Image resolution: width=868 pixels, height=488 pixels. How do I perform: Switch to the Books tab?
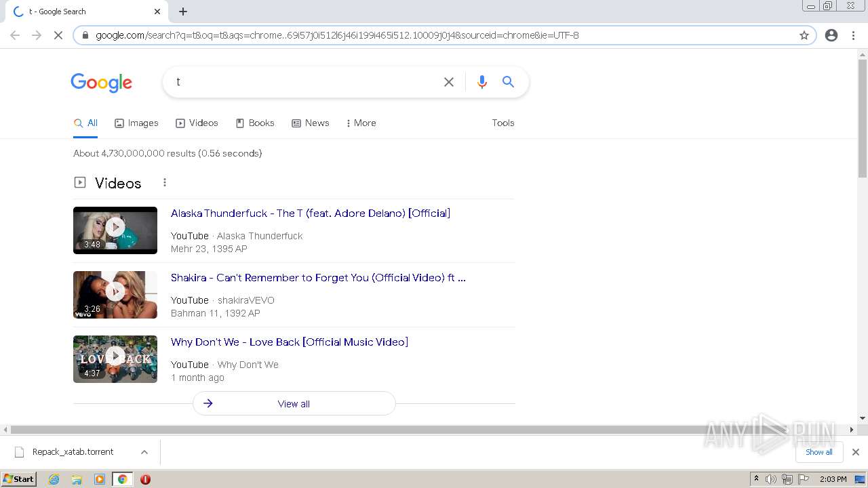pyautogui.click(x=255, y=123)
